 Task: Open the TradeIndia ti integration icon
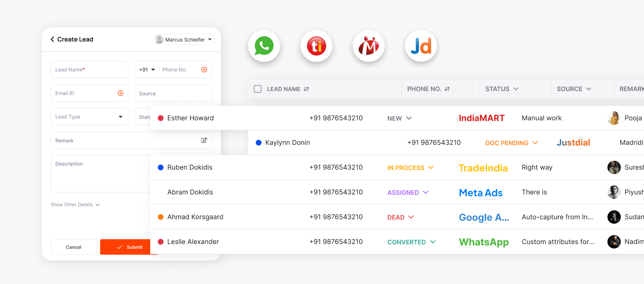click(x=317, y=46)
